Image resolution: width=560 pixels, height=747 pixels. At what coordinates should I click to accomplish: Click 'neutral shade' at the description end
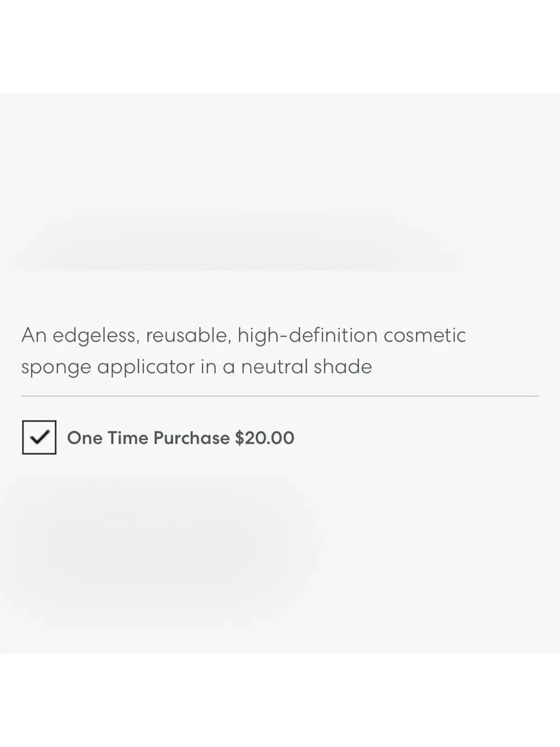(307, 366)
